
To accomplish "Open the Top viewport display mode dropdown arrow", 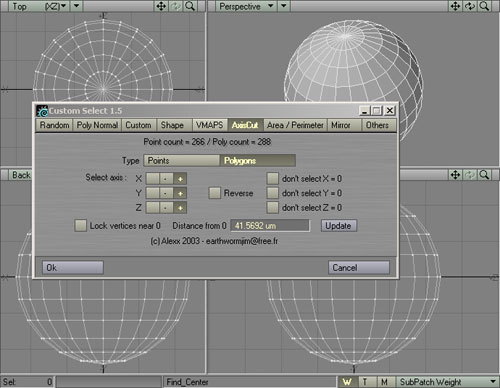I will (77, 6).
